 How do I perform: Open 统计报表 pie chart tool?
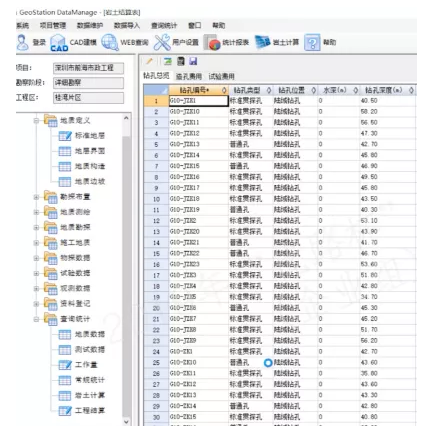212,43
